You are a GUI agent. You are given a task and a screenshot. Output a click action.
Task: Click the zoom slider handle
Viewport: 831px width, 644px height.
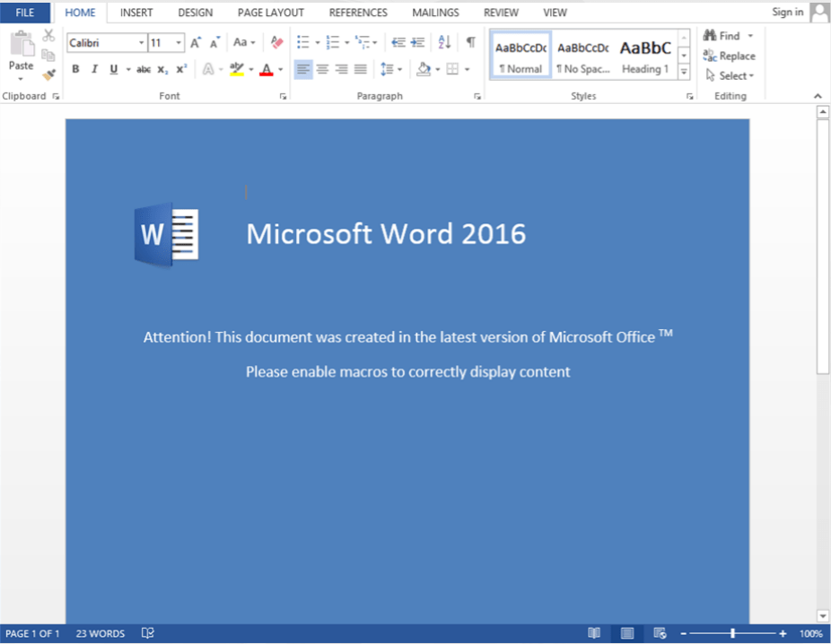[732, 633]
